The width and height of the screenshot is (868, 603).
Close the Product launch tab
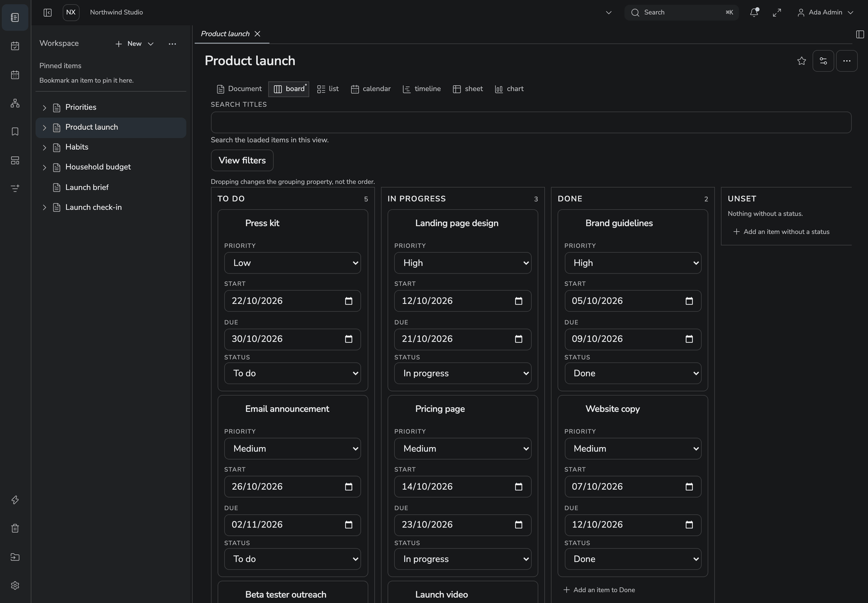(x=258, y=34)
